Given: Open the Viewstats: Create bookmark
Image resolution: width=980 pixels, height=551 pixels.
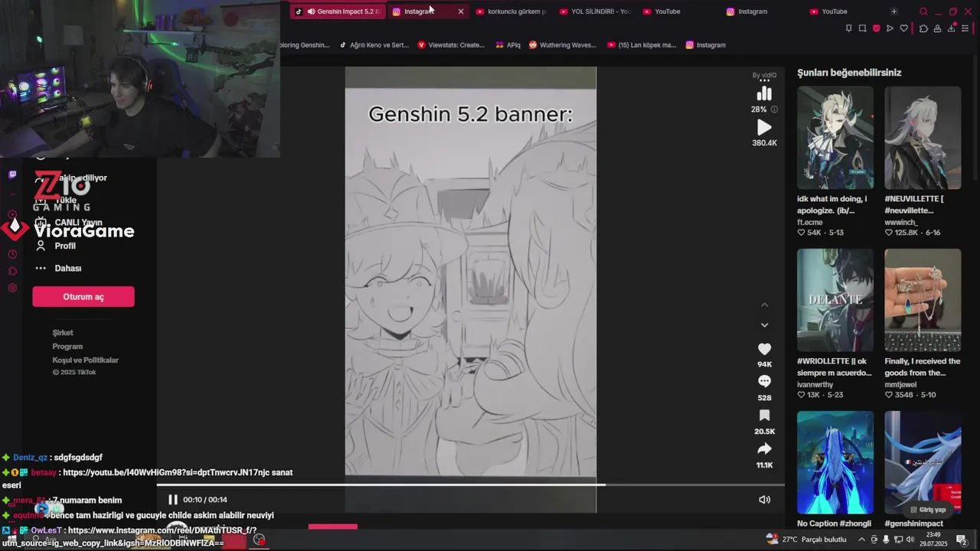Looking at the screenshot, I should pyautogui.click(x=451, y=45).
